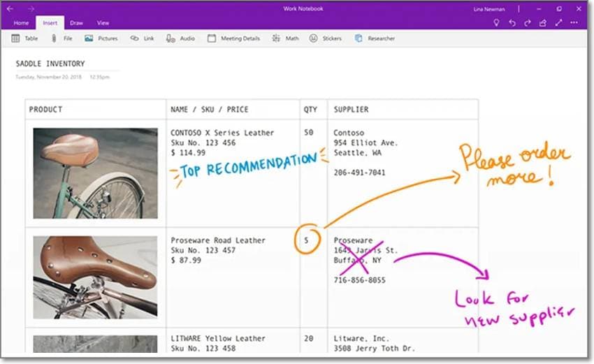Select the NAME / SKU / PRICE header
This screenshot has height=364, width=594.
(x=210, y=110)
